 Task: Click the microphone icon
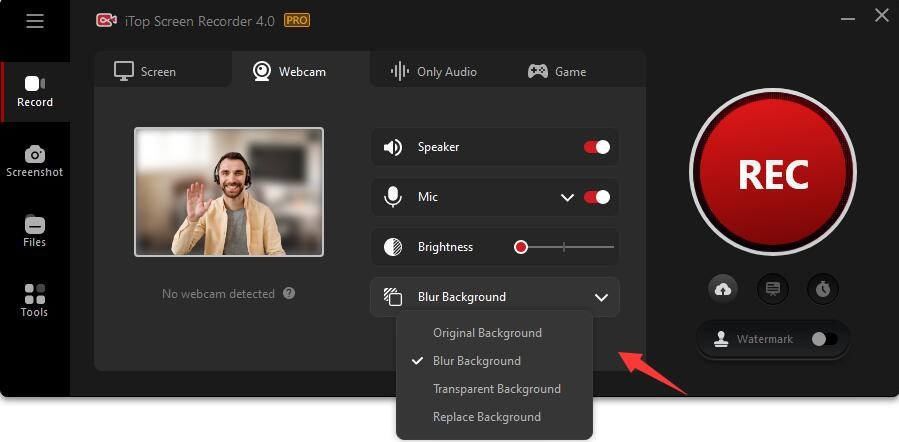point(393,197)
